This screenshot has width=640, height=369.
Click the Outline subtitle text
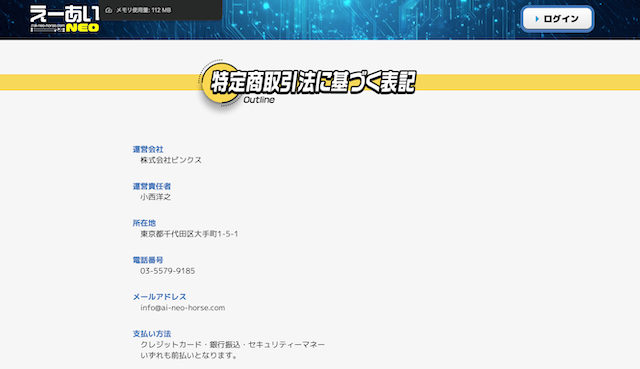pos(259,100)
